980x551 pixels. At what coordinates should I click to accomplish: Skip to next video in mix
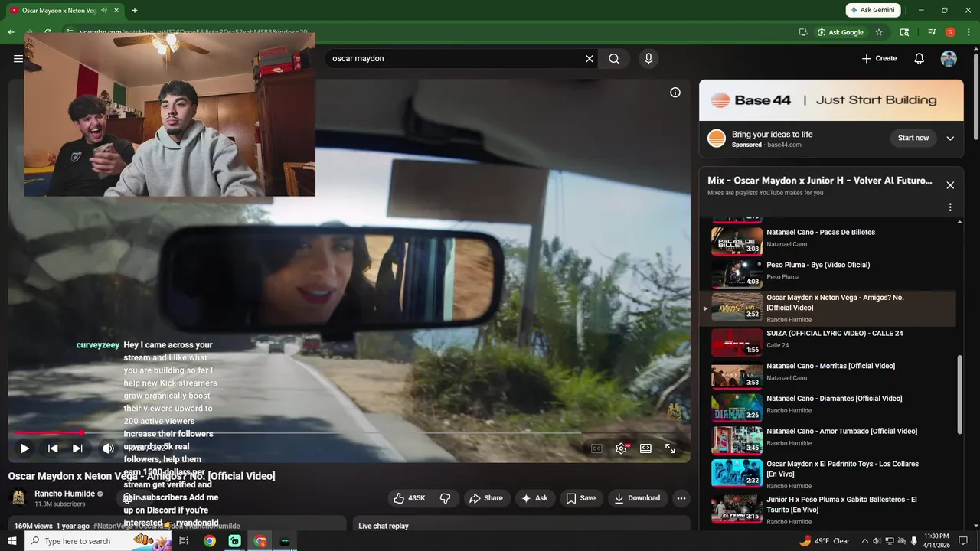77,448
